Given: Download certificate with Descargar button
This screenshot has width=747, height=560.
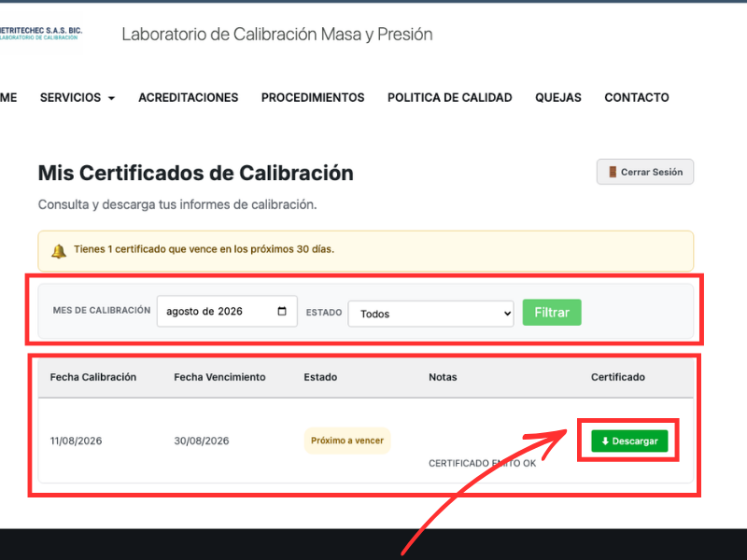Looking at the screenshot, I should [x=629, y=441].
